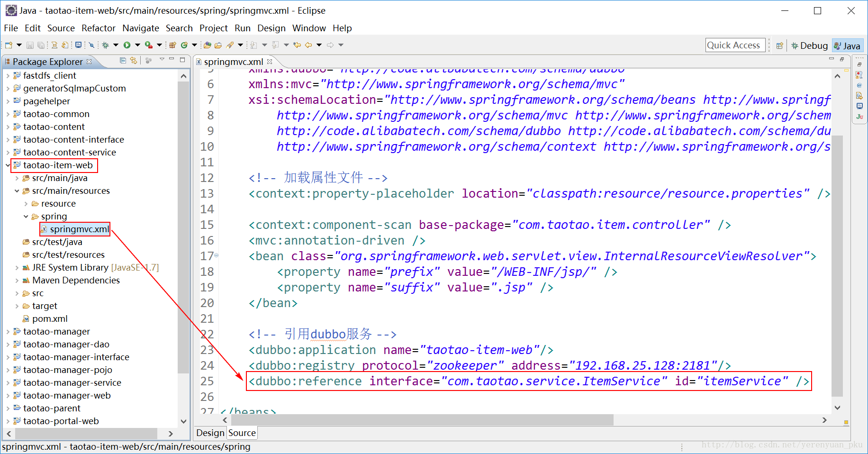Open the File menu
Viewport: 868px width, 454px height.
[x=11, y=28]
